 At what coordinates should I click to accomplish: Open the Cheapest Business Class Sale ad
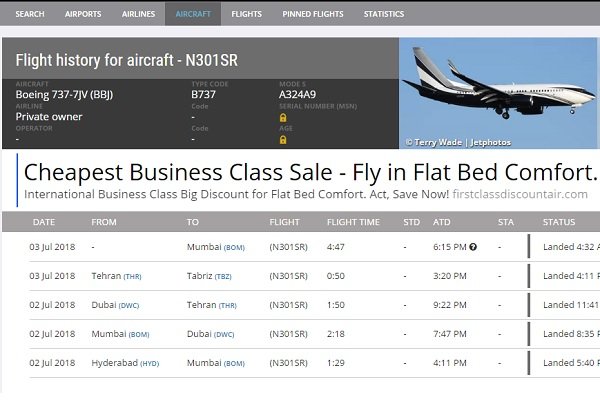click(x=310, y=172)
